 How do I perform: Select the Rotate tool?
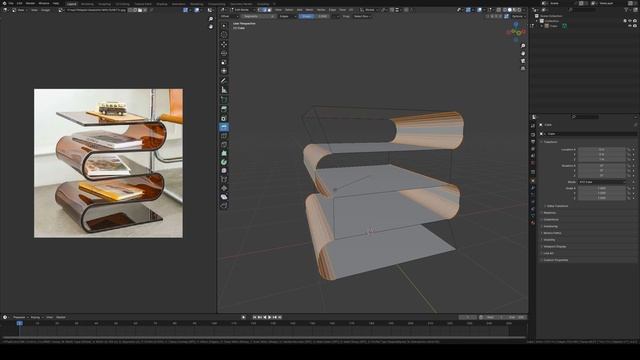(224, 53)
